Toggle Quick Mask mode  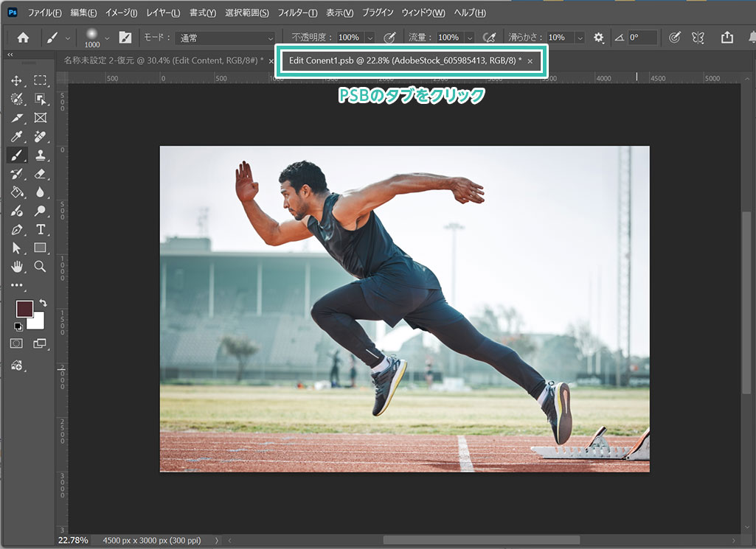point(16,343)
